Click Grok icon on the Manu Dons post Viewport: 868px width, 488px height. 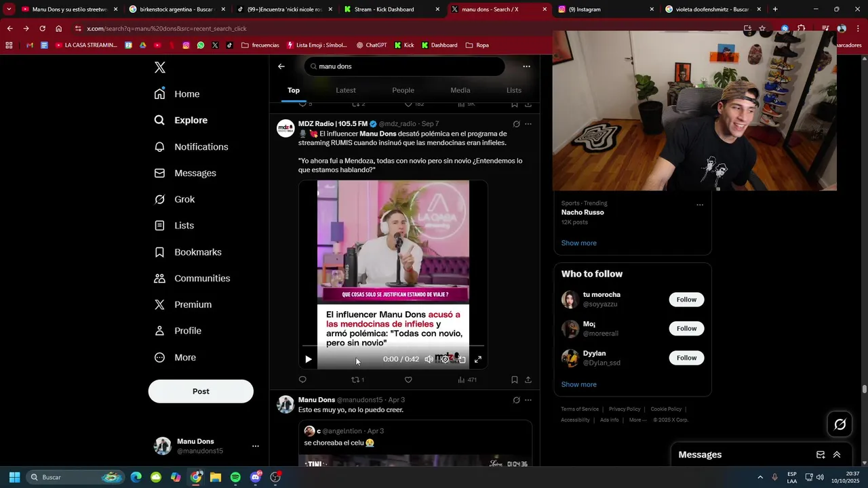pos(516,400)
